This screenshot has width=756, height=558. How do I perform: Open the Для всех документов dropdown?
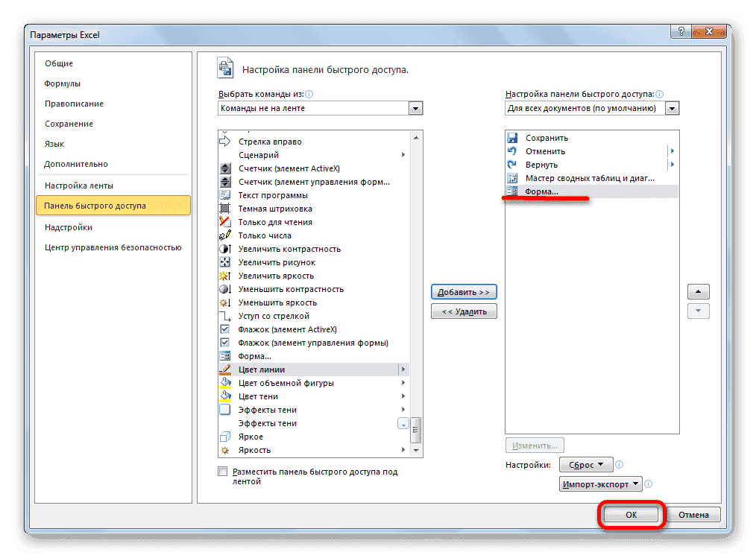click(672, 109)
